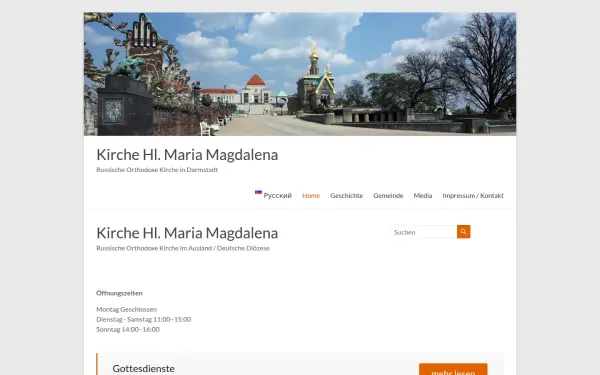Click the Darmstadt panorama header image

[x=300, y=74]
